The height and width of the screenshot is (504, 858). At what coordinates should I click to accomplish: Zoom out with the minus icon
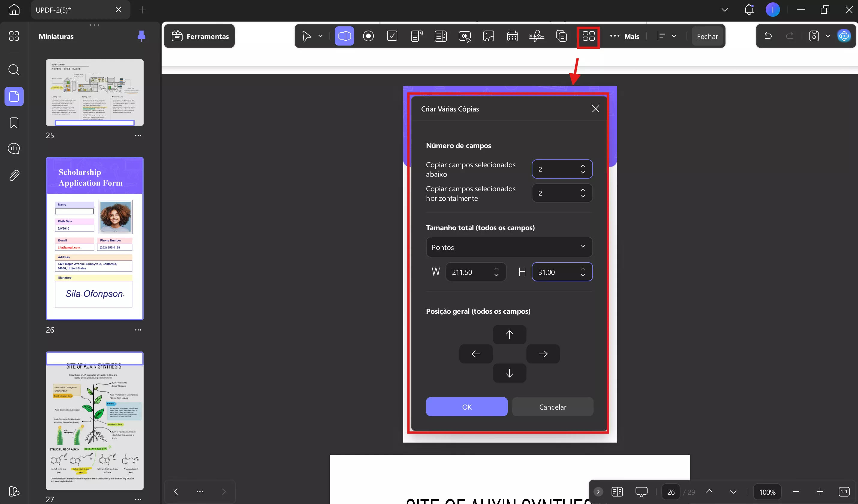point(796,492)
